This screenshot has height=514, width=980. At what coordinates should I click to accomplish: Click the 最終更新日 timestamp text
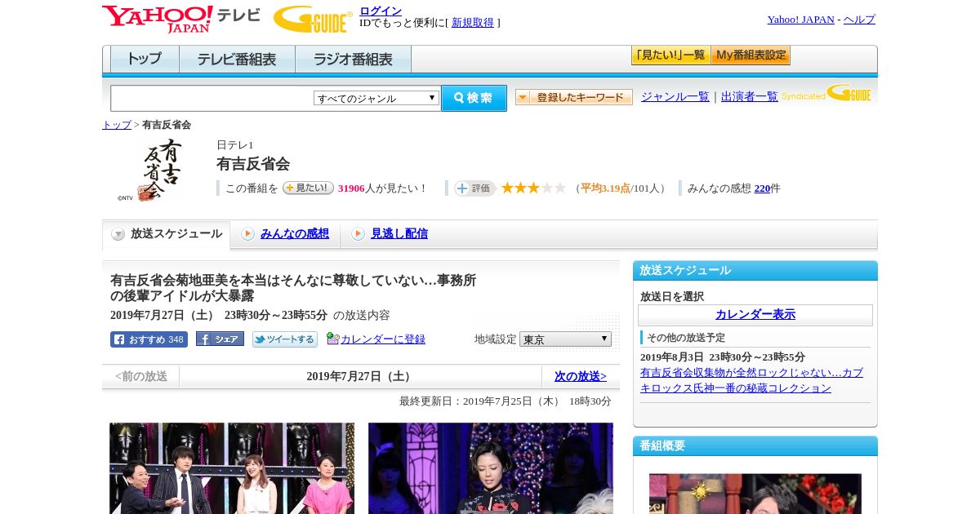pyautogui.click(x=506, y=401)
